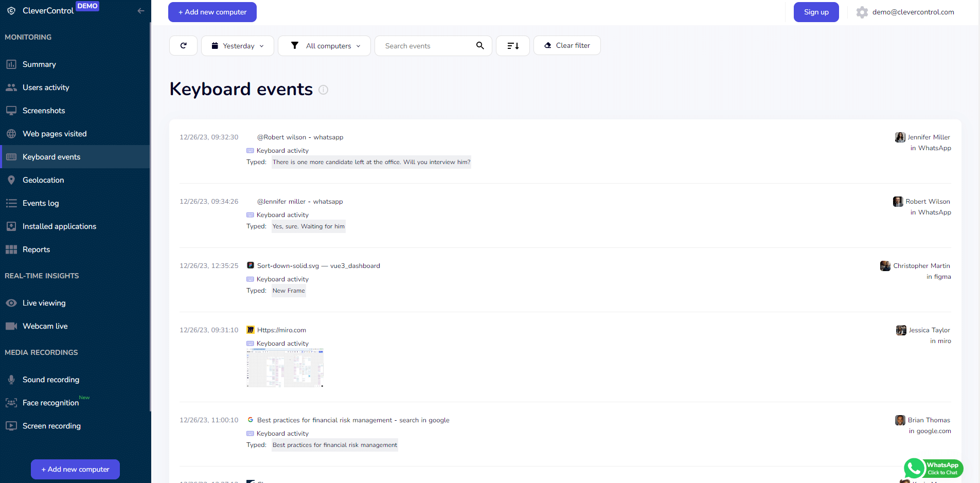
Task: Click the settings gear icon near account
Action: (862, 12)
